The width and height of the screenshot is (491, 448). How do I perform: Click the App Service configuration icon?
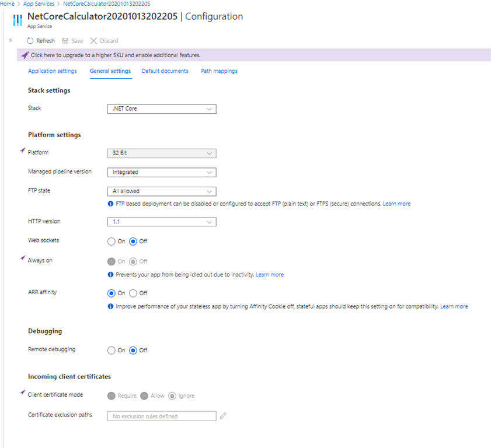(x=18, y=20)
